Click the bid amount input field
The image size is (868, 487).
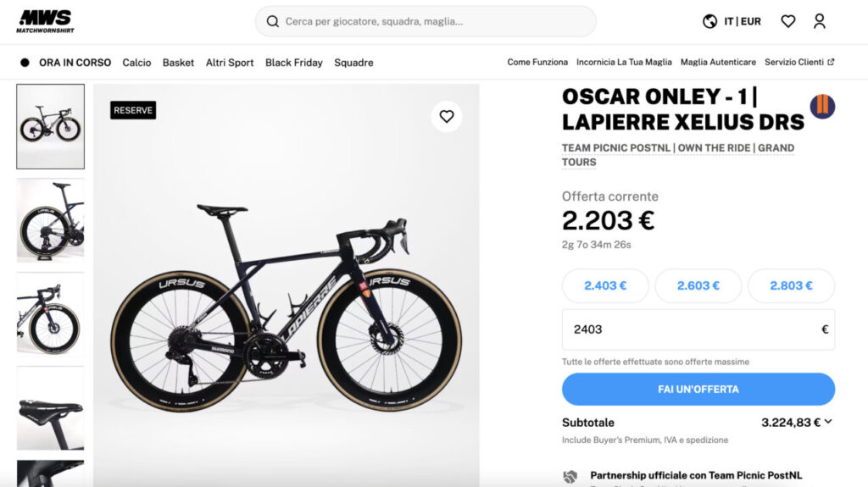tap(687, 329)
